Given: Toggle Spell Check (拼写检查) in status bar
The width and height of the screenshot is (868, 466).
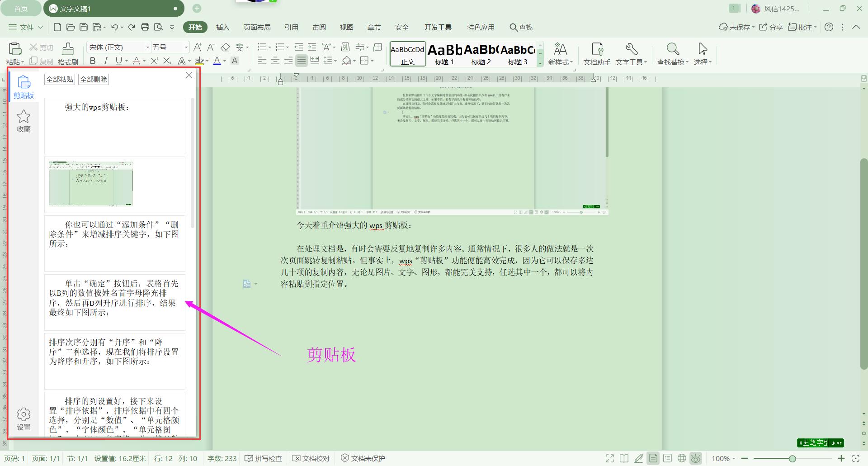Looking at the screenshot, I should [x=264, y=458].
